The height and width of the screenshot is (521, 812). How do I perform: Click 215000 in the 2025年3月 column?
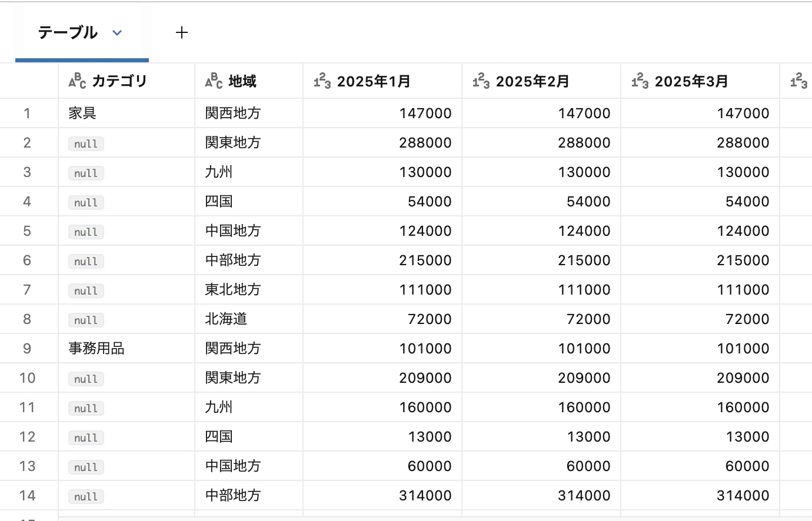point(700,260)
